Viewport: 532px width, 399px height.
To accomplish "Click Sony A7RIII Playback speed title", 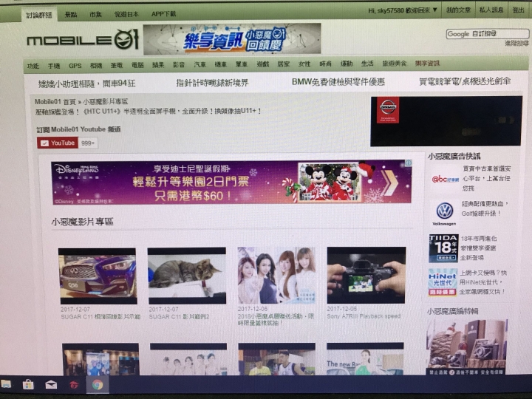I will point(364,316).
